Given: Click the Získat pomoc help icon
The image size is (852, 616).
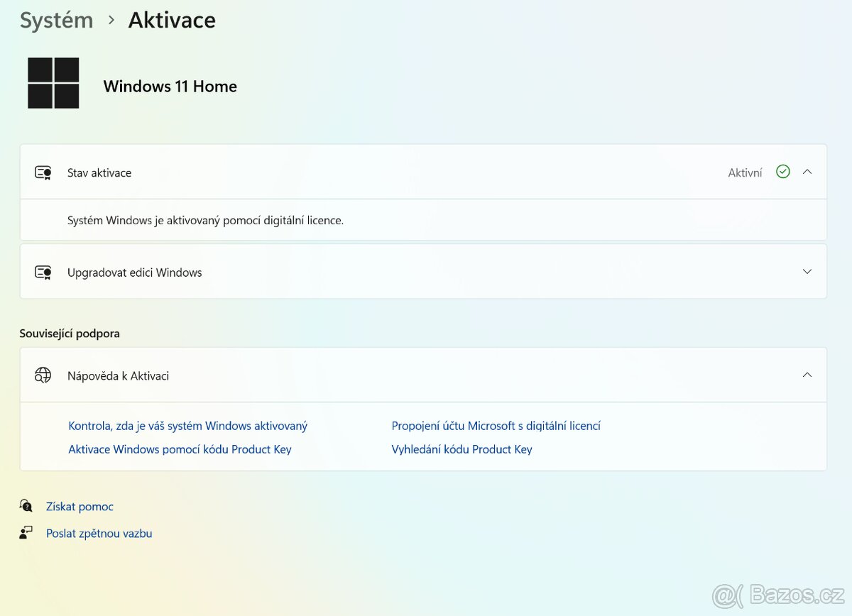Looking at the screenshot, I should 26,506.
